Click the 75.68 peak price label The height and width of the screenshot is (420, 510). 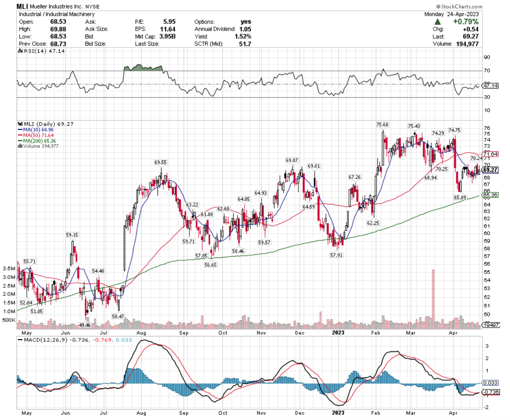382,125
